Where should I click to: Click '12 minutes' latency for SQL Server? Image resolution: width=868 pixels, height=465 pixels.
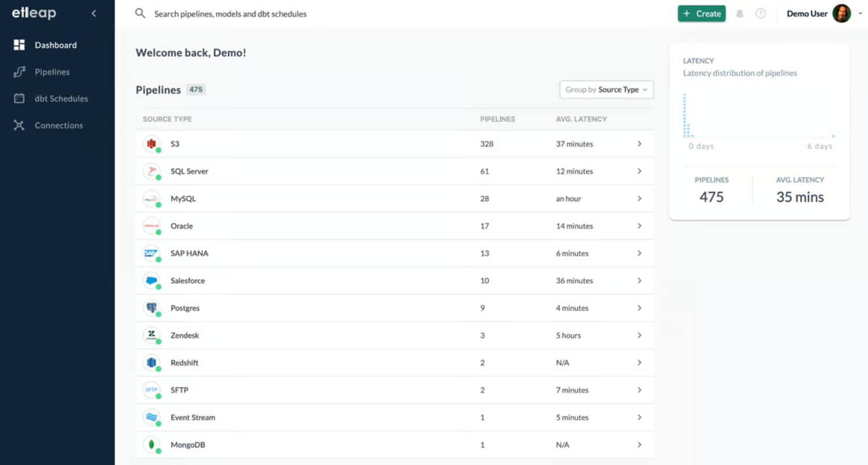click(x=574, y=171)
